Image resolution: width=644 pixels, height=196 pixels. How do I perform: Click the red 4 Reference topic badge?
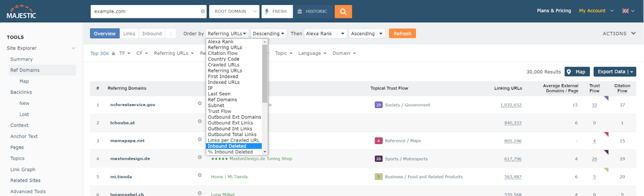coord(378,141)
